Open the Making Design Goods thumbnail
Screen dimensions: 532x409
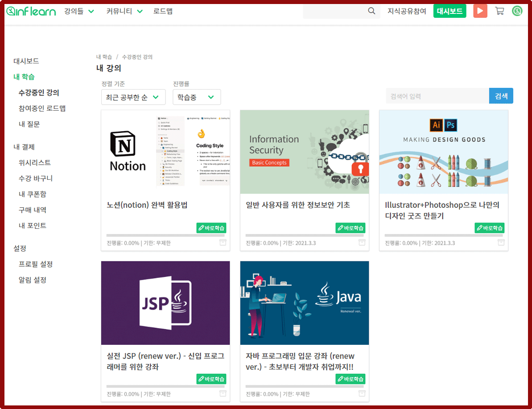(444, 152)
